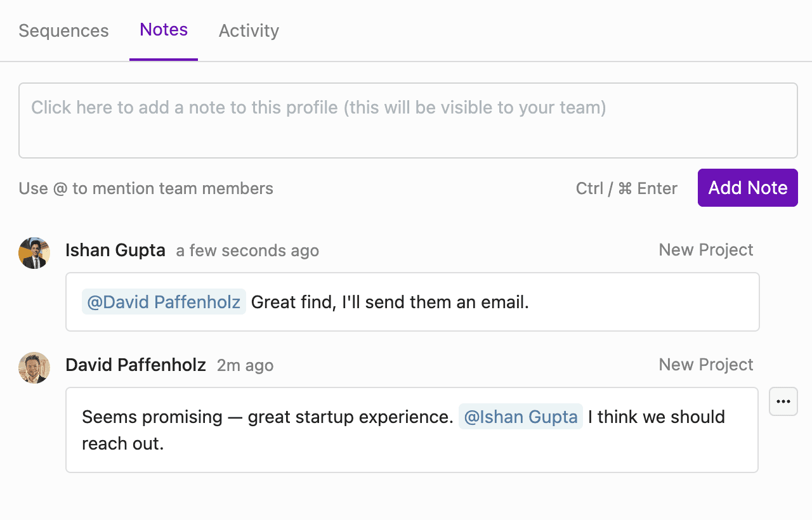Click the "Seems promising" note text
This screenshot has width=812, height=520.
tap(267, 417)
